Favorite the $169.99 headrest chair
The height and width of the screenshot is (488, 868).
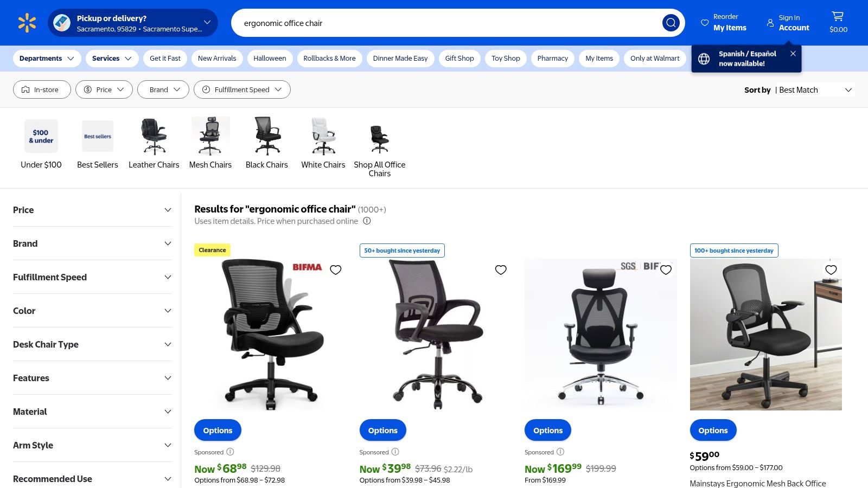666,269
